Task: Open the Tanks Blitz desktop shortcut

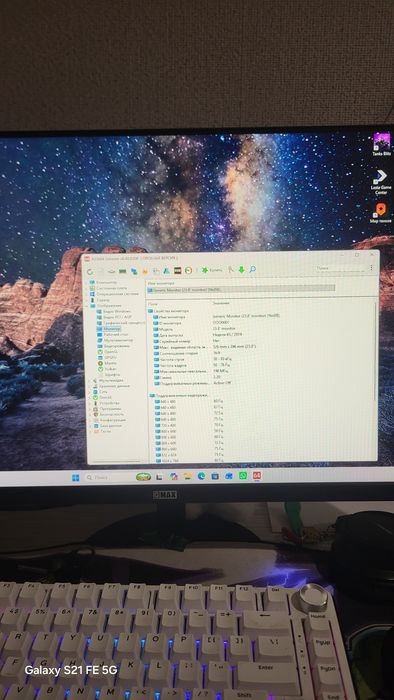Action: [x=382, y=144]
